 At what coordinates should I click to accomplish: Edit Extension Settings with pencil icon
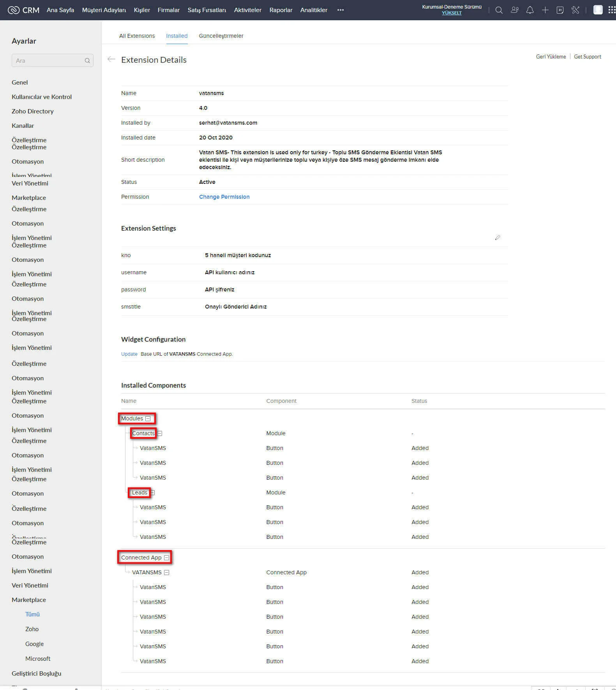498,238
